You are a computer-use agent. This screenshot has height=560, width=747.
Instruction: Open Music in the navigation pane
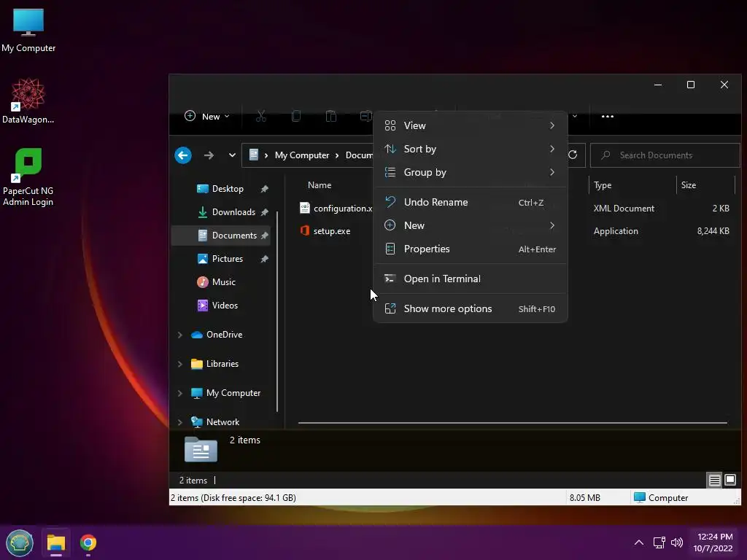point(217,282)
